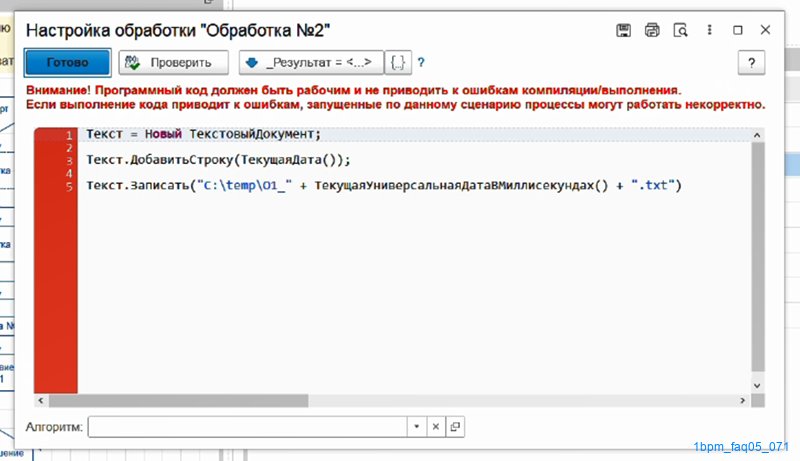Click the printer icon in title bar
800x461 pixels.
tap(652, 30)
